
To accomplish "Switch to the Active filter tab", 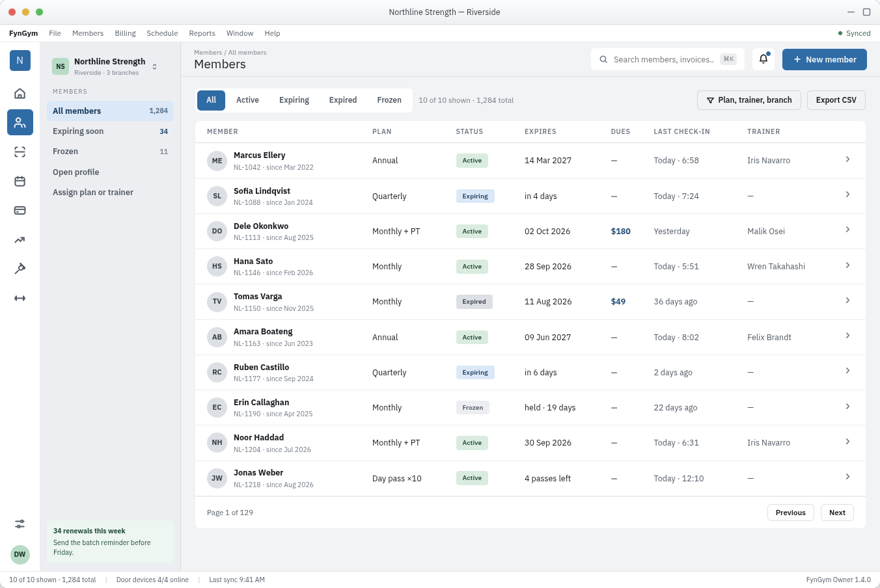I will (x=247, y=100).
